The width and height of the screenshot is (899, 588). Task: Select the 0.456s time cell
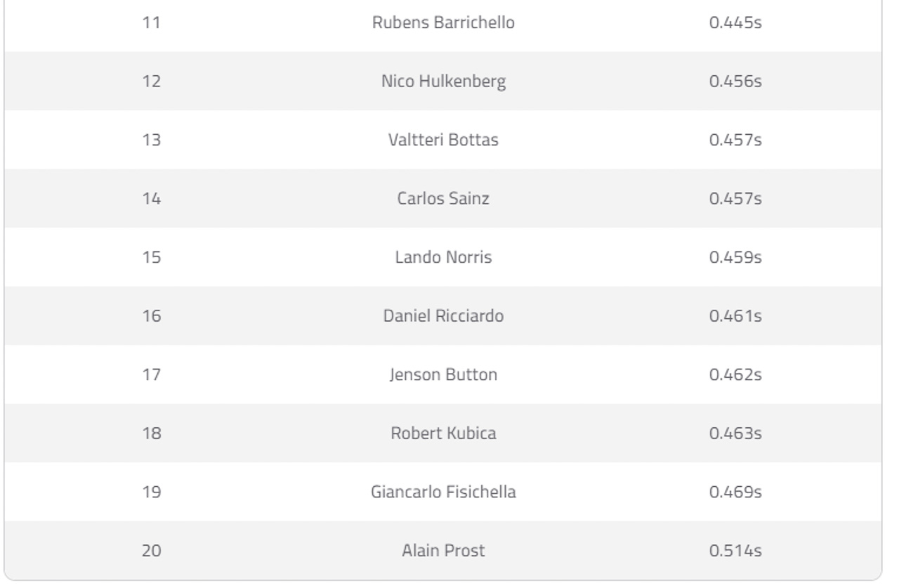(x=735, y=81)
